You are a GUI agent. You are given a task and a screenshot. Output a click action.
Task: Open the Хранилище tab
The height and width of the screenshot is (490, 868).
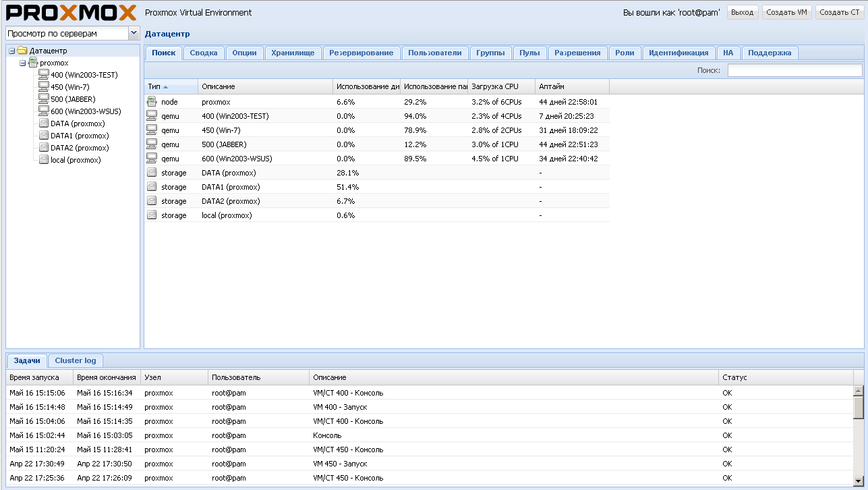(x=293, y=53)
